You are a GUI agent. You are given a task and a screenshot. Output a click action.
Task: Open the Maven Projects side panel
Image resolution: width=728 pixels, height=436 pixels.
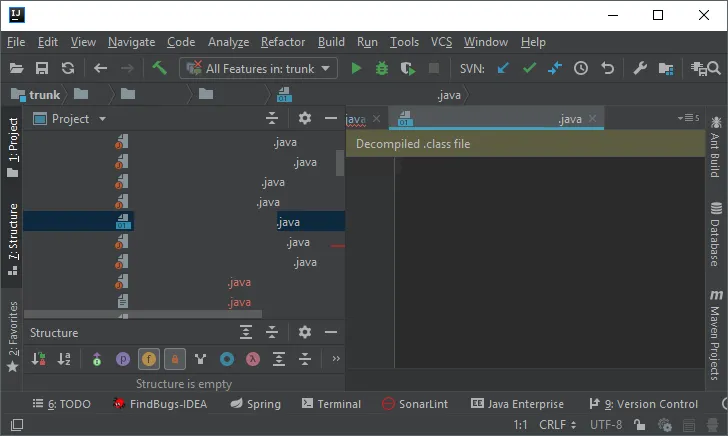pyautogui.click(x=715, y=335)
